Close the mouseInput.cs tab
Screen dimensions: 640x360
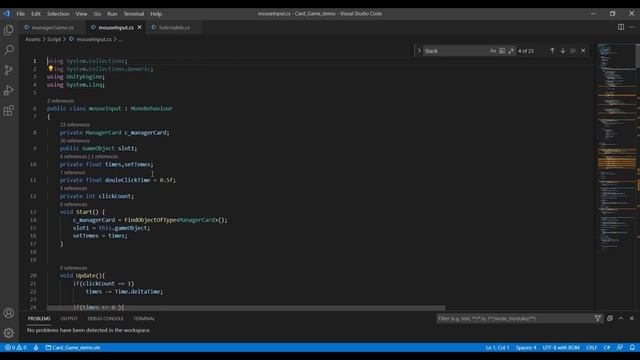pos(140,27)
